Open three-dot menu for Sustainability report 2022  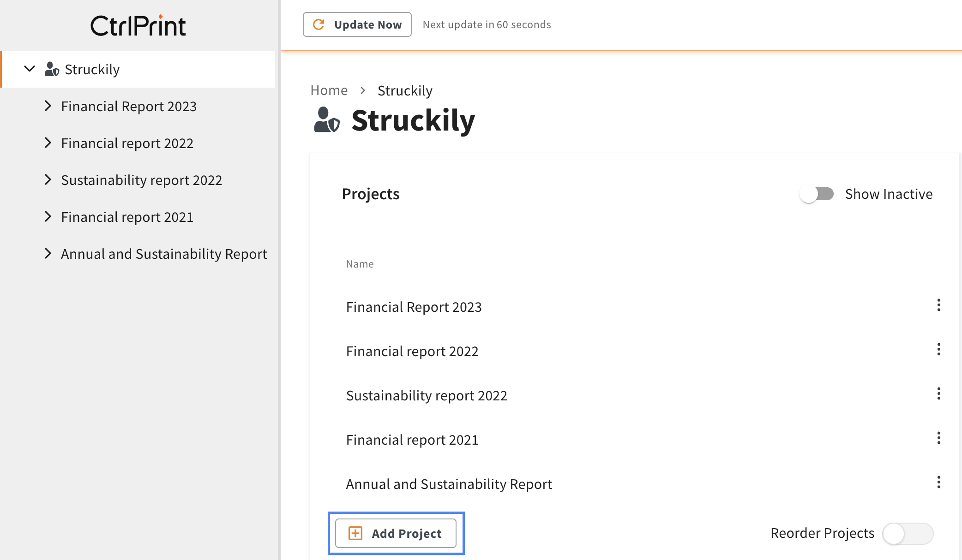pos(938,393)
